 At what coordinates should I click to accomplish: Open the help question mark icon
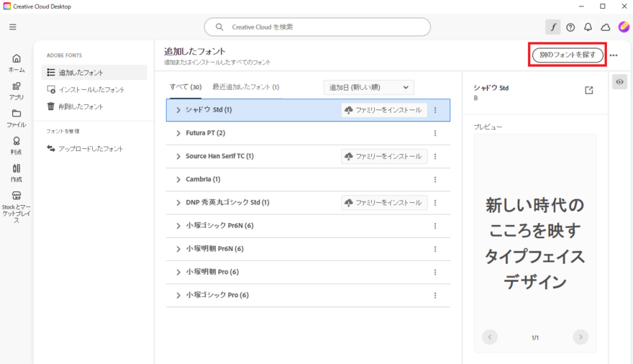pyautogui.click(x=570, y=27)
